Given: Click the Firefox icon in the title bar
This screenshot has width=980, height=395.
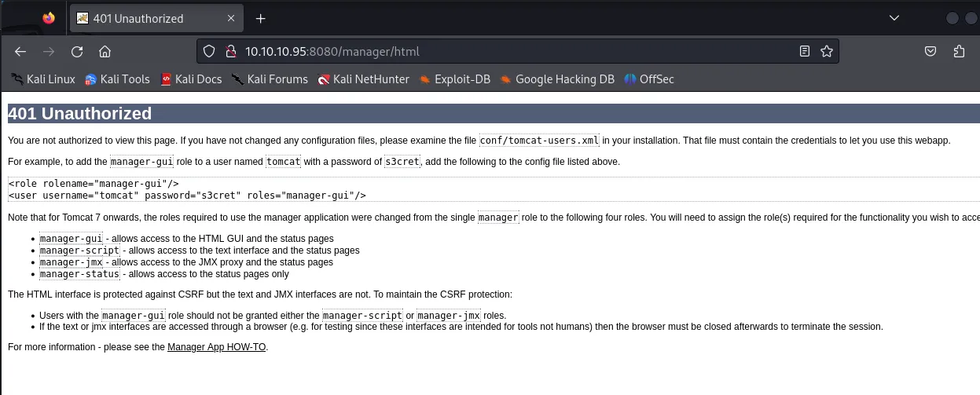Looking at the screenshot, I should [49, 18].
